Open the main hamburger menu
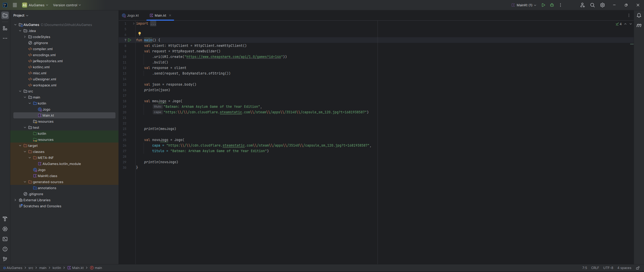Image resolution: width=644 pixels, height=272 pixels. pos(15,5)
